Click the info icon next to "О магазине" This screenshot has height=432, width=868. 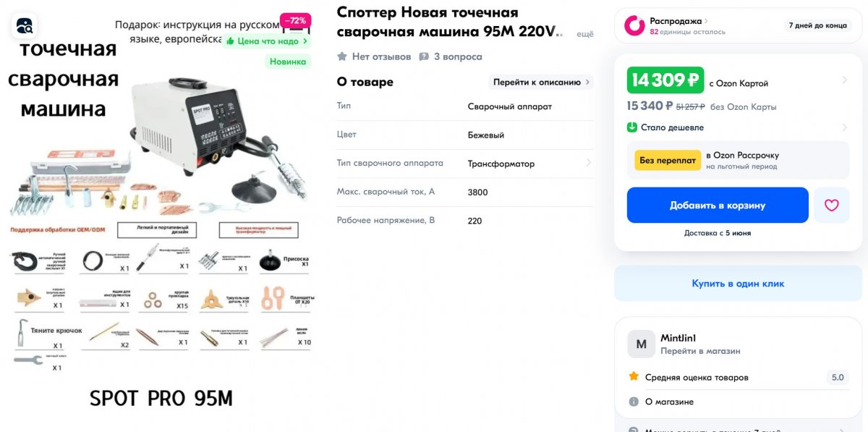(x=634, y=402)
